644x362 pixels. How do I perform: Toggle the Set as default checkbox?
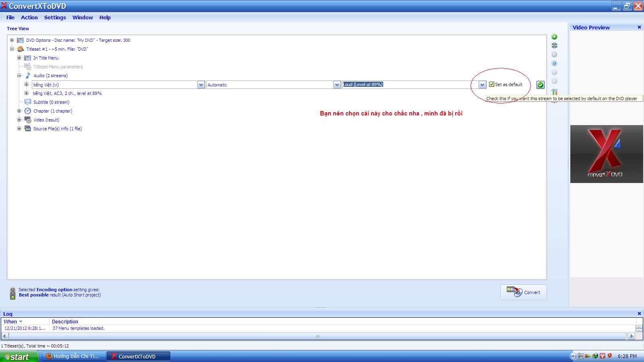tap(491, 84)
